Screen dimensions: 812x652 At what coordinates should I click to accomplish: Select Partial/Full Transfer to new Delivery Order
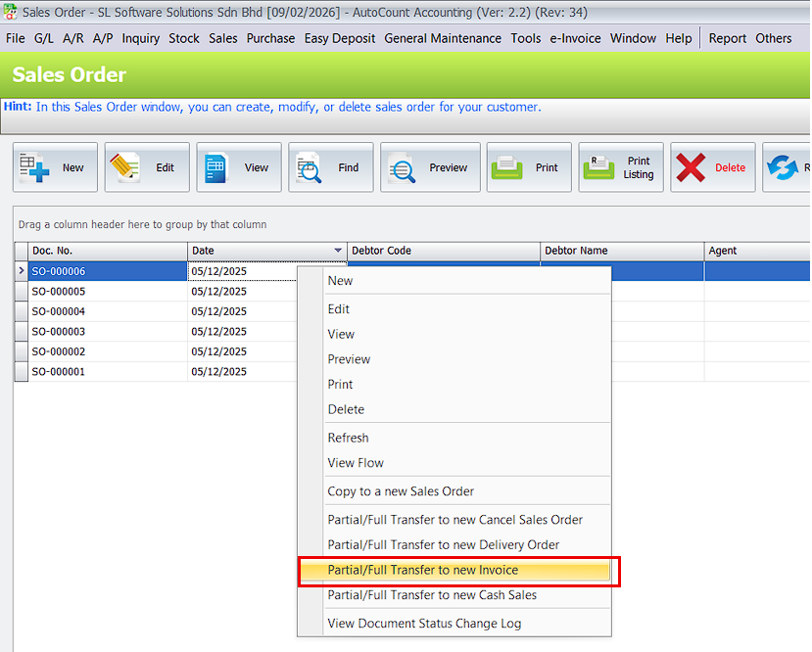point(444,545)
